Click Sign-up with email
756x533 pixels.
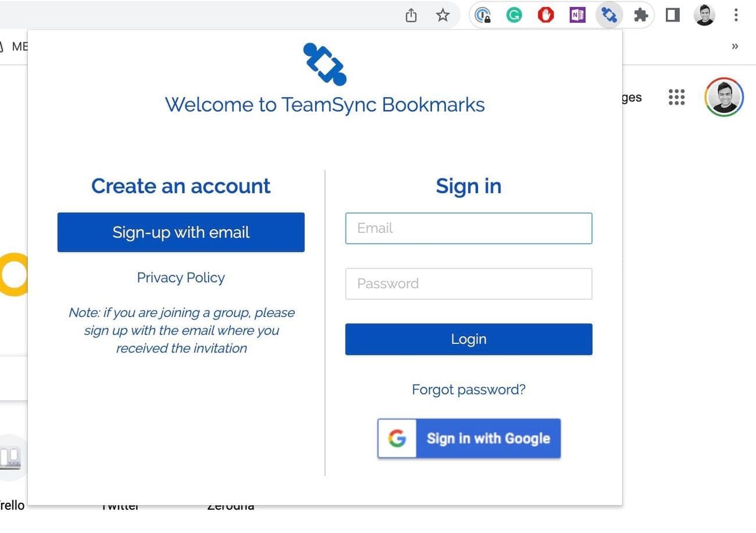pos(181,232)
